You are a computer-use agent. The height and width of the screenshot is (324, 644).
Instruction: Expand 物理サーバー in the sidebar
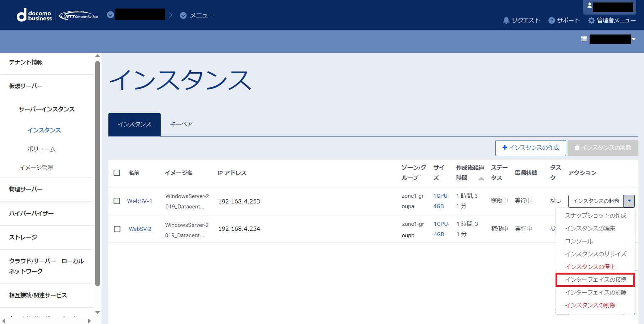pyautogui.click(x=26, y=189)
